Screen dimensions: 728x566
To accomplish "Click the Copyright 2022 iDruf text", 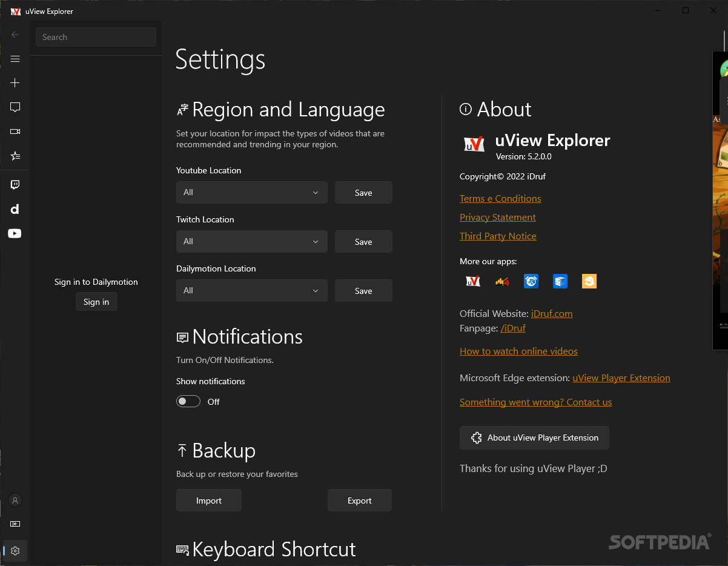I will click(503, 176).
